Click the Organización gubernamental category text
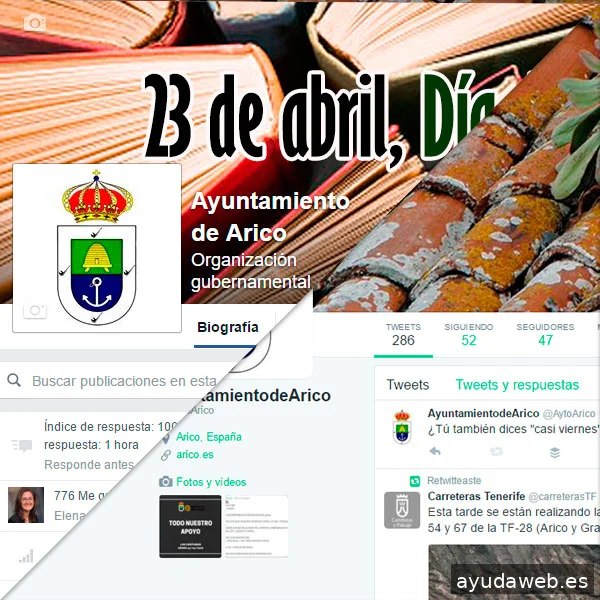This screenshot has height=600, width=600. 251,271
